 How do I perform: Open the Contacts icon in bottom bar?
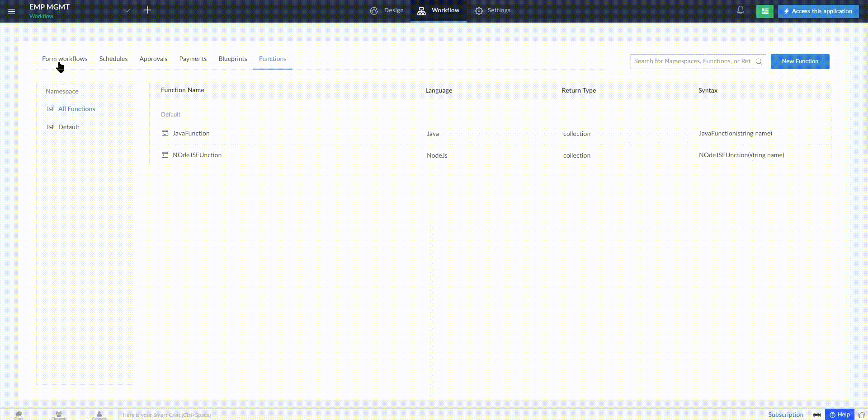coord(99,415)
